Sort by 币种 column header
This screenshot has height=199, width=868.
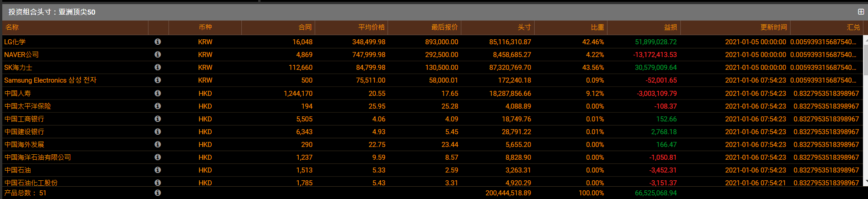(205, 27)
